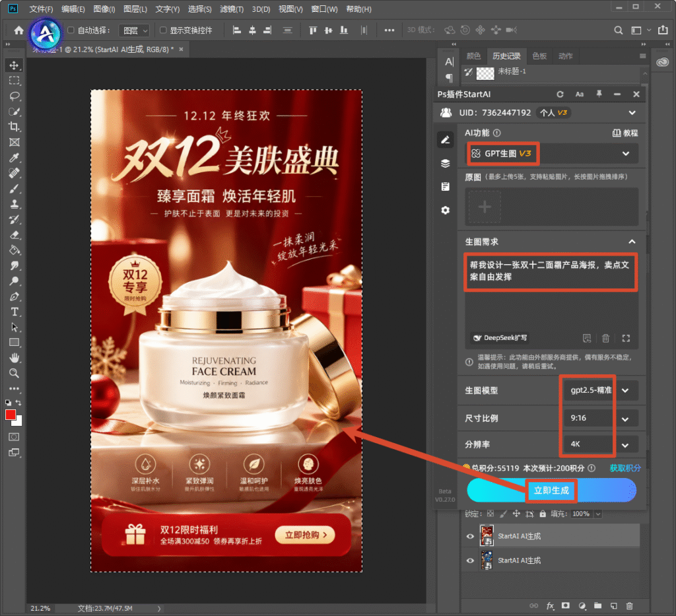Open the 图层 auto-select dropdown
This screenshot has height=616, width=676.
134,30
